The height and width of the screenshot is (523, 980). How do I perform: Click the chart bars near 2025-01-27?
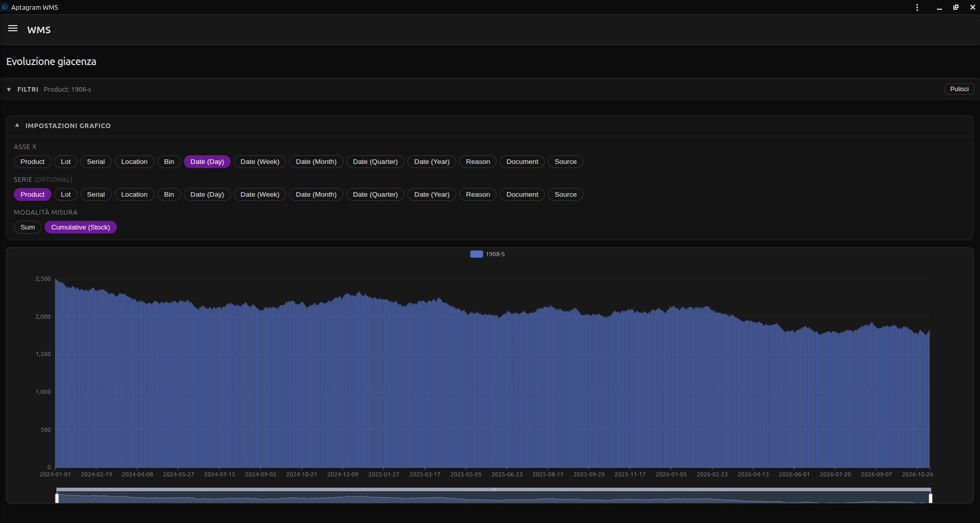coord(384,384)
